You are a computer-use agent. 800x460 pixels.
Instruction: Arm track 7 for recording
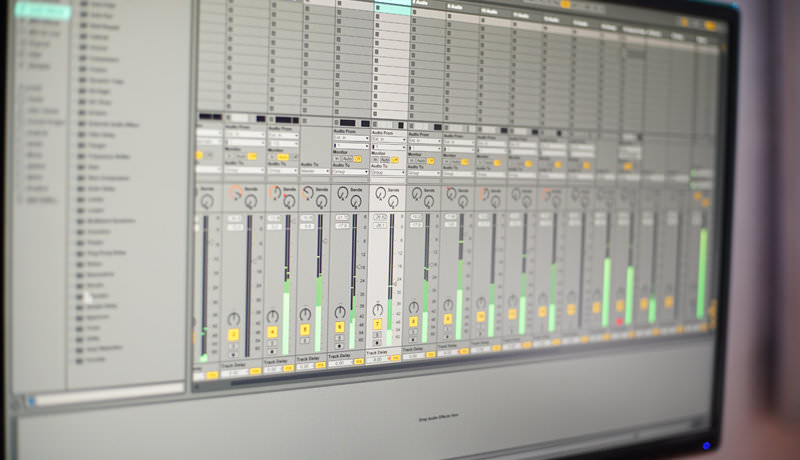[377, 343]
